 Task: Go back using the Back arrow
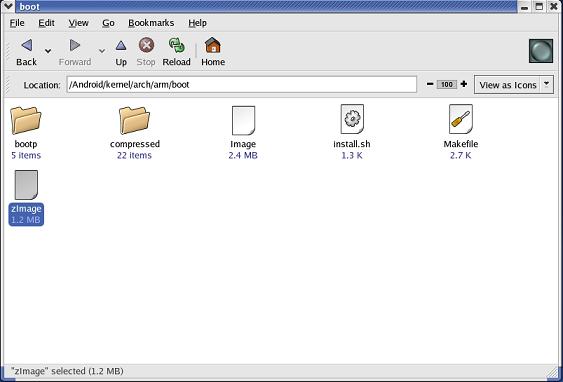coord(26,52)
